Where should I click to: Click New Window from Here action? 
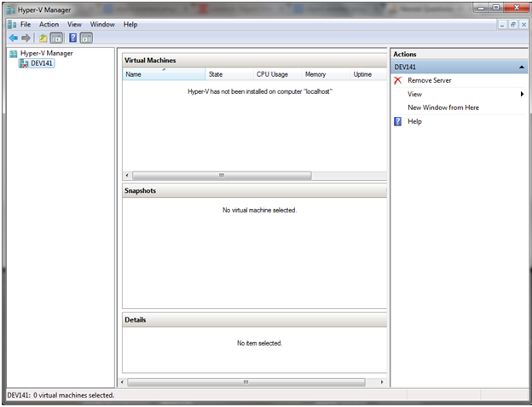tap(443, 108)
